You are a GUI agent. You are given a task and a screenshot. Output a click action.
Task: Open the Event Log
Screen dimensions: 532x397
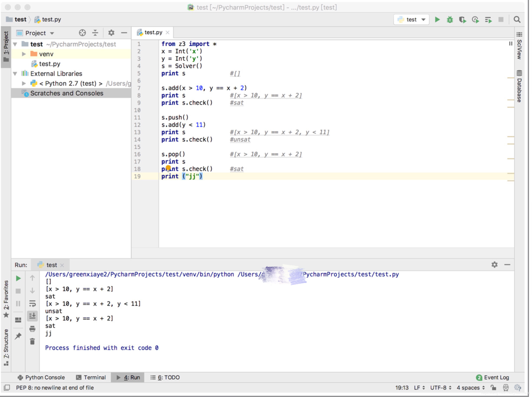coord(493,377)
